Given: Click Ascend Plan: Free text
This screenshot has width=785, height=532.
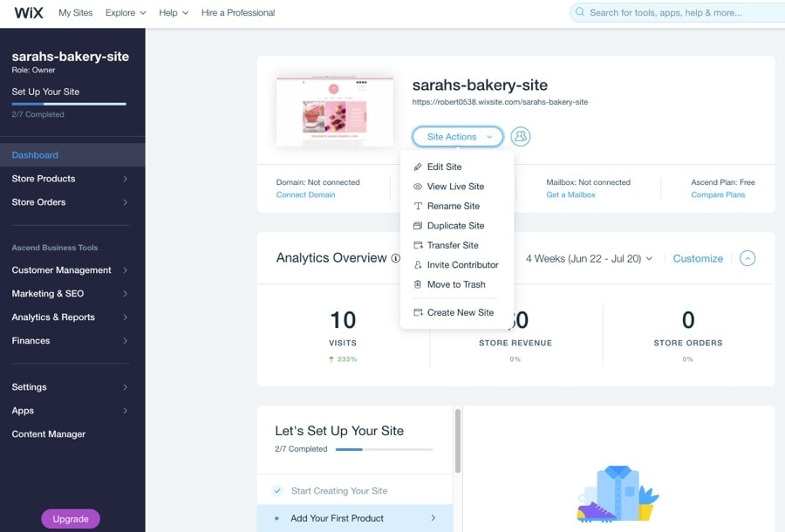Looking at the screenshot, I should pyautogui.click(x=723, y=182).
